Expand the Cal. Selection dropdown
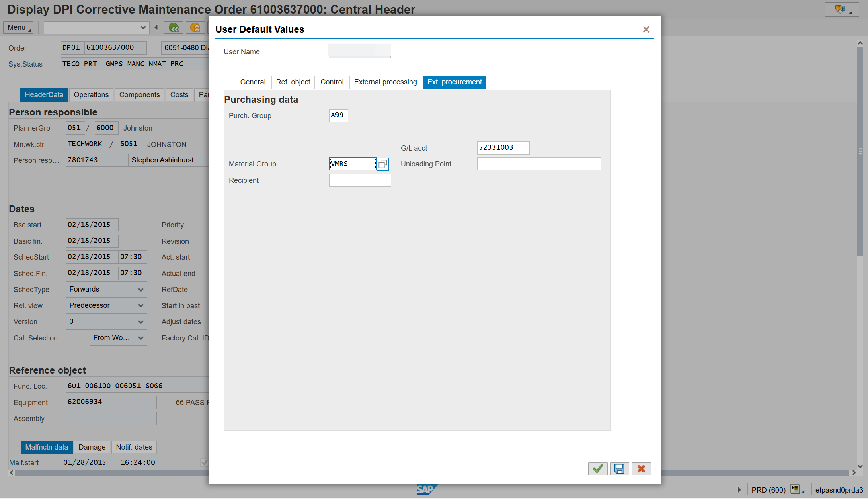This screenshot has width=868, height=499. (x=140, y=338)
